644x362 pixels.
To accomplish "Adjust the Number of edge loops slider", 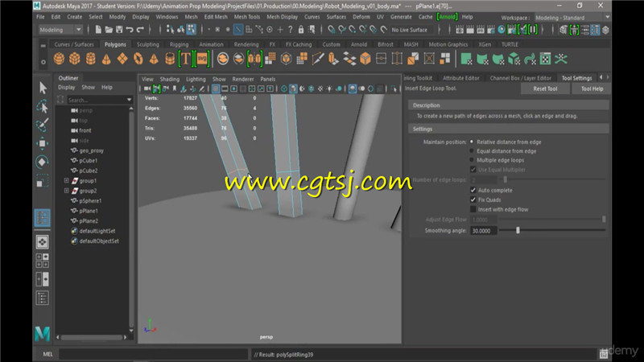I will click(x=506, y=179).
